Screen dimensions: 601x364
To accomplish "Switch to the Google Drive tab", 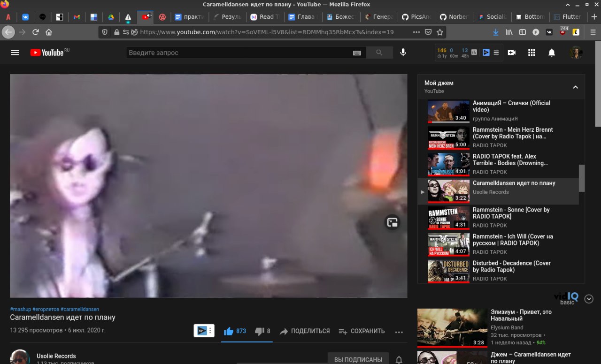I will (111, 17).
